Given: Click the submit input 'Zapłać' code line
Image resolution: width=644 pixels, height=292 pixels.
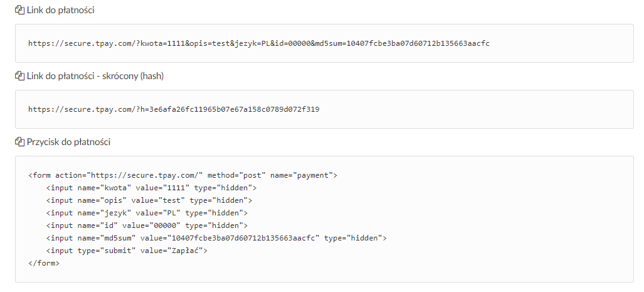Looking at the screenshot, I should [x=127, y=251].
